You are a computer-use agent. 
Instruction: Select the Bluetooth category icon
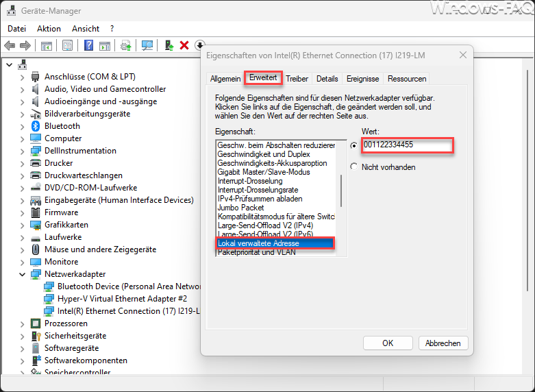point(36,126)
